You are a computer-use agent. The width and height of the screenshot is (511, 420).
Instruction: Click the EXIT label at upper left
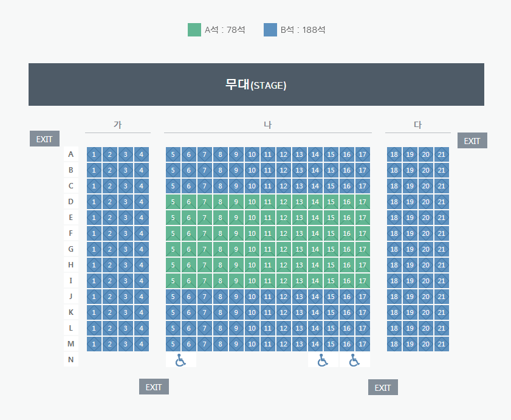tap(44, 139)
